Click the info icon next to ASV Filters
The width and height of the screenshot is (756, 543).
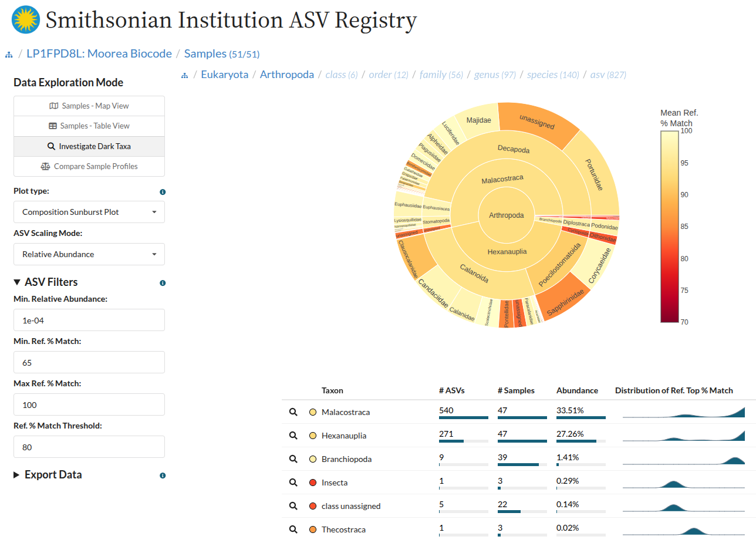pos(163,283)
